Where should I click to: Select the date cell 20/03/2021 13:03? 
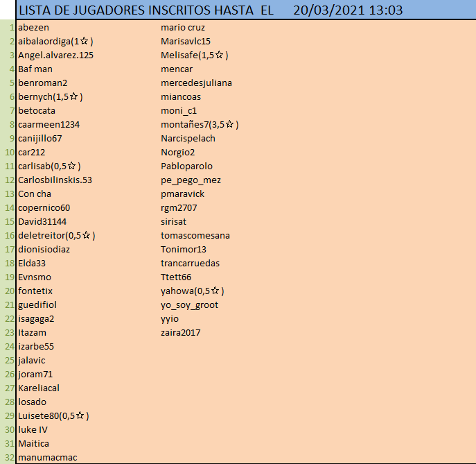[x=348, y=10]
